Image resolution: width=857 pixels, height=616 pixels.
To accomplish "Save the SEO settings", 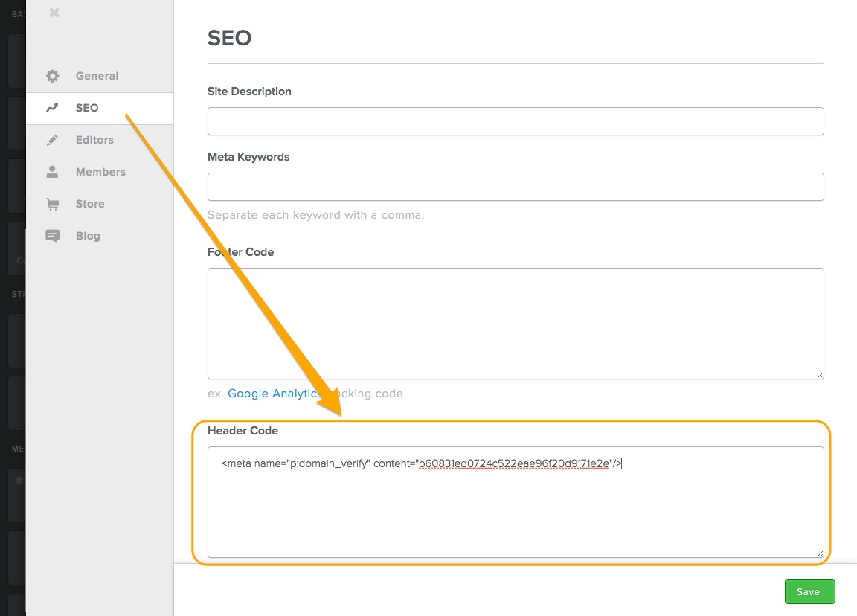I will (x=809, y=591).
